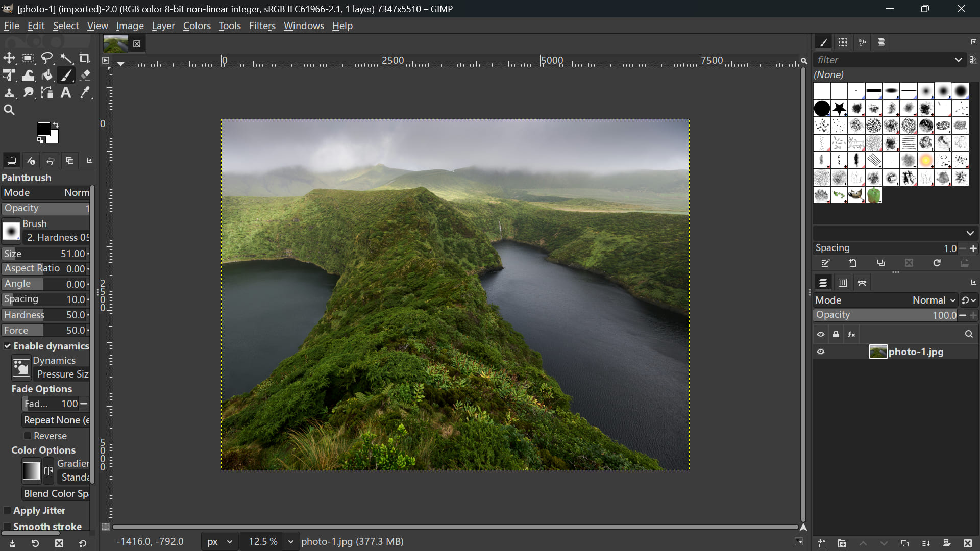Hide the photo-1.jpg layer visibility
Image resolution: width=980 pixels, height=551 pixels.
[x=821, y=352]
